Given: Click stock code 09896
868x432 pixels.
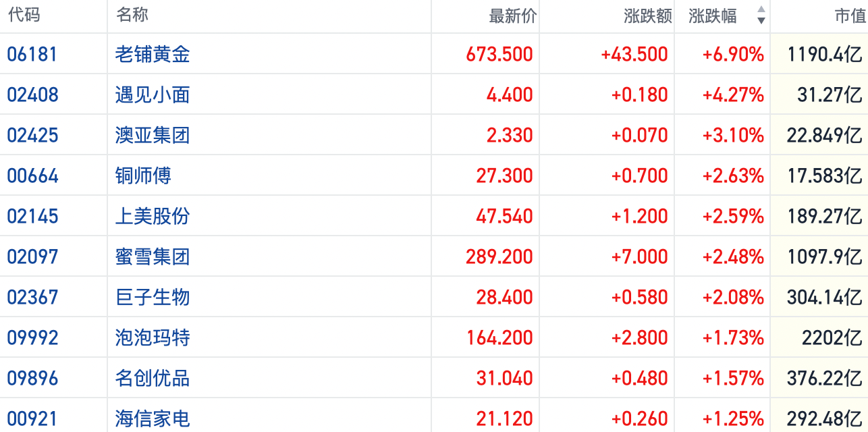Looking at the screenshot, I should tap(32, 378).
